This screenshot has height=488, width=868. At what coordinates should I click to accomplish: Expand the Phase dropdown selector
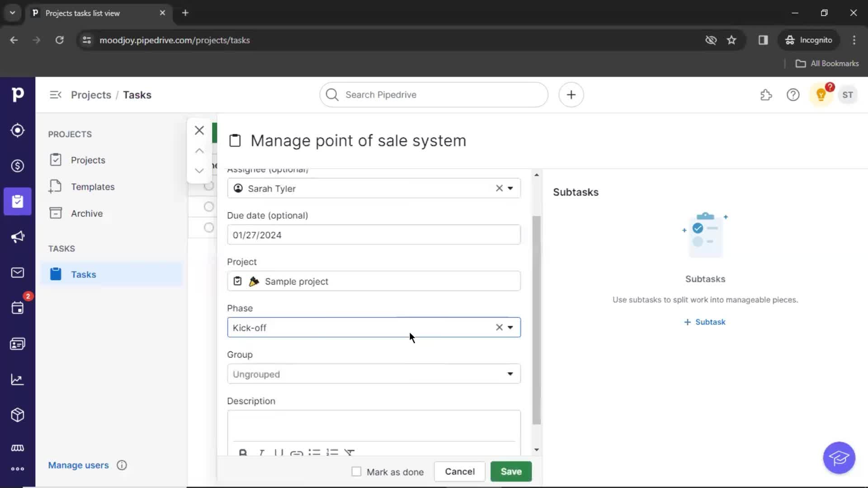click(511, 327)
